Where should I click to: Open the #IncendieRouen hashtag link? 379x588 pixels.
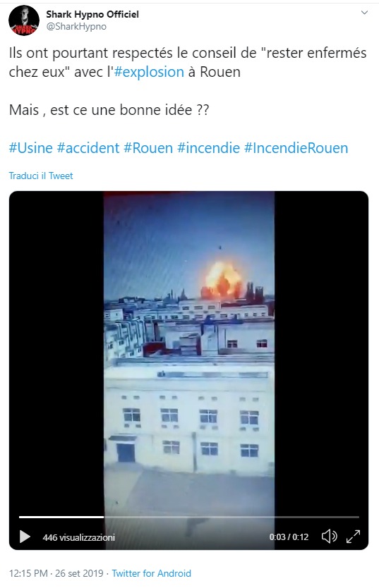(x=296, y=148)
